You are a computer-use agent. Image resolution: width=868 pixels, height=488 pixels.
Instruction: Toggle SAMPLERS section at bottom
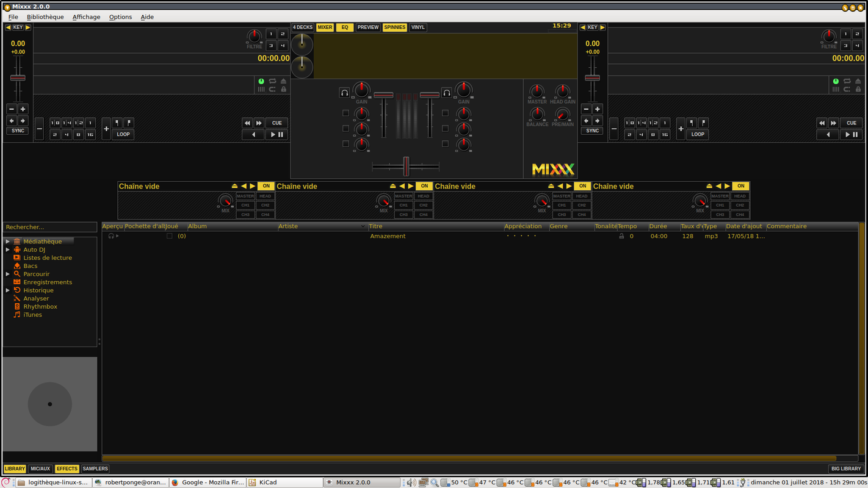(95, 468)
